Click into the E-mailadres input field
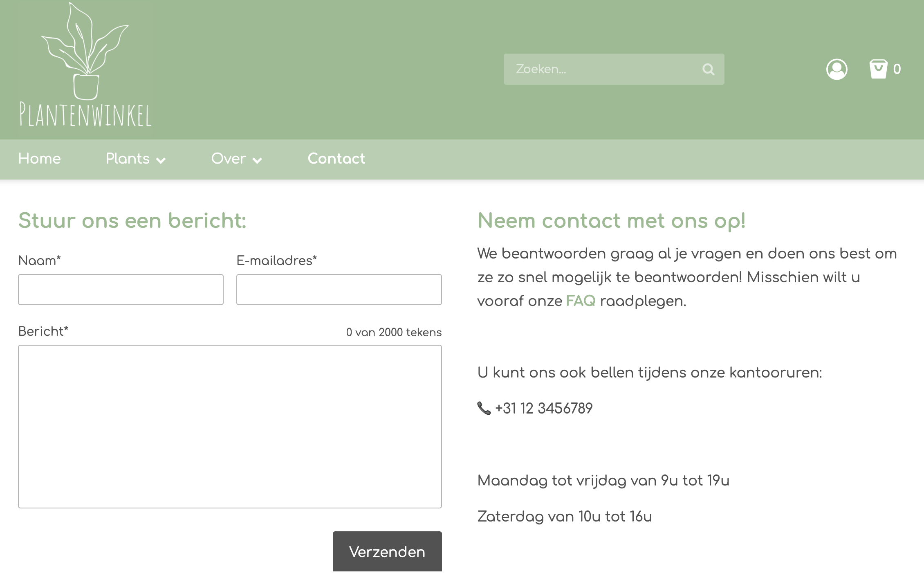924x580 pixels. click(x=339, y=290)
